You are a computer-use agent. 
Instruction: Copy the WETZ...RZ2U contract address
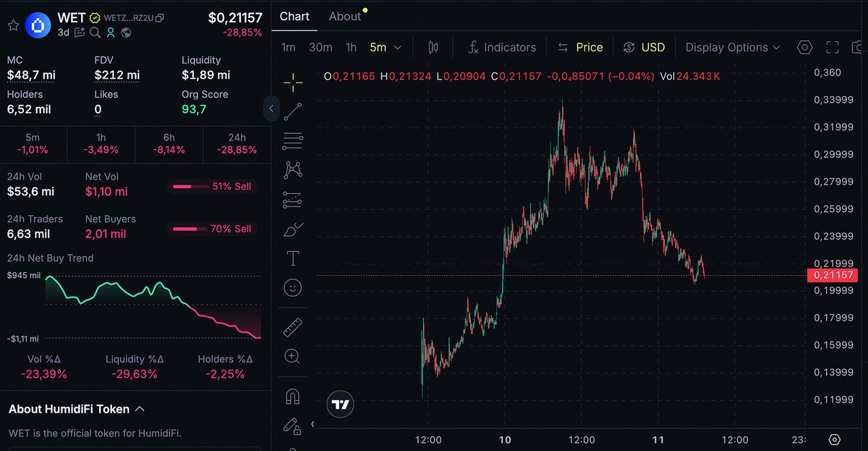click(x=160, y=17)
